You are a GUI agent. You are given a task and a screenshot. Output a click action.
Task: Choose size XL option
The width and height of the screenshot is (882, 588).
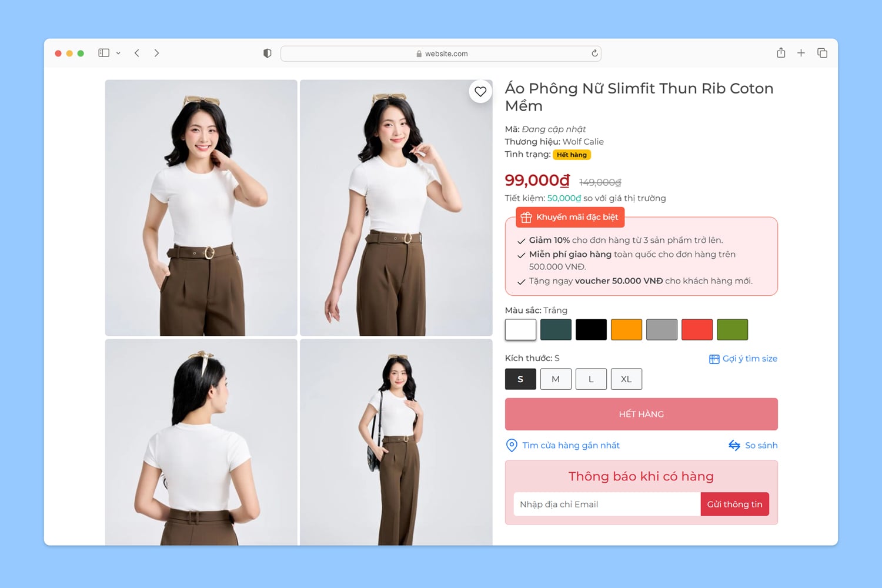click(x=626, y=379)
